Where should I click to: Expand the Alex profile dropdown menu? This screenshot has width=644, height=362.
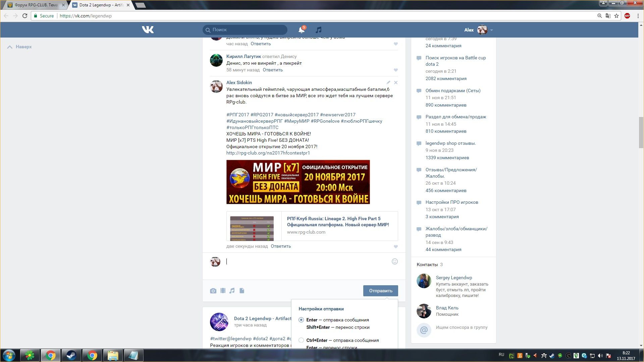click(491, 30)
